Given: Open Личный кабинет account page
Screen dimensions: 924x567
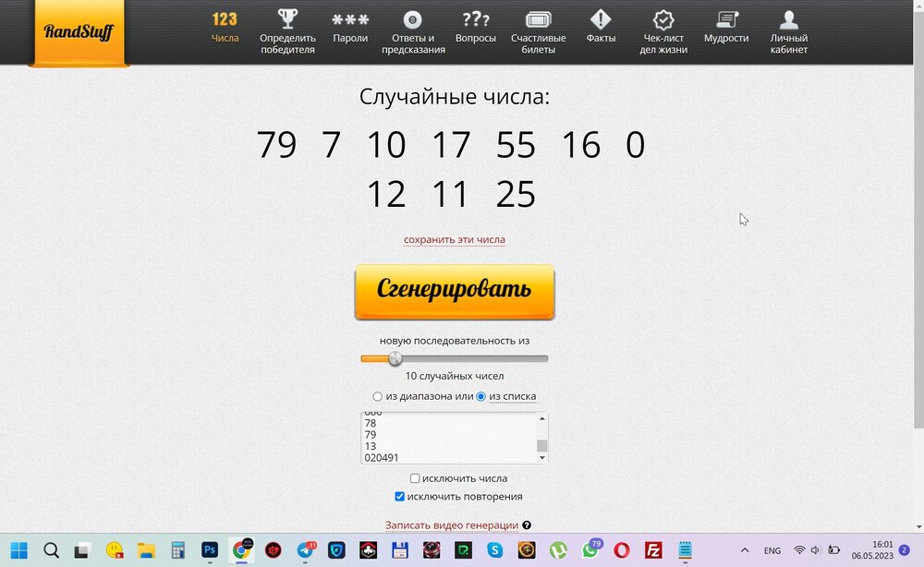Looking at the screenshot, I should [789, 31].
